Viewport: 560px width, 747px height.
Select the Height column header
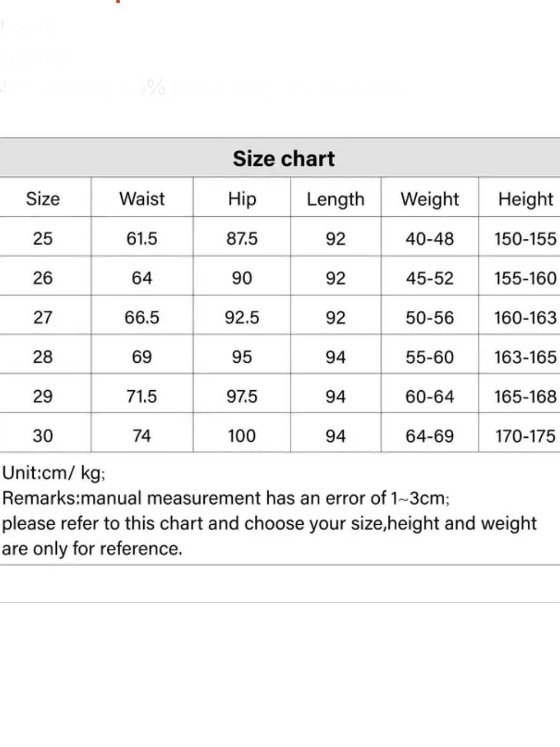[x=525, y=199]
